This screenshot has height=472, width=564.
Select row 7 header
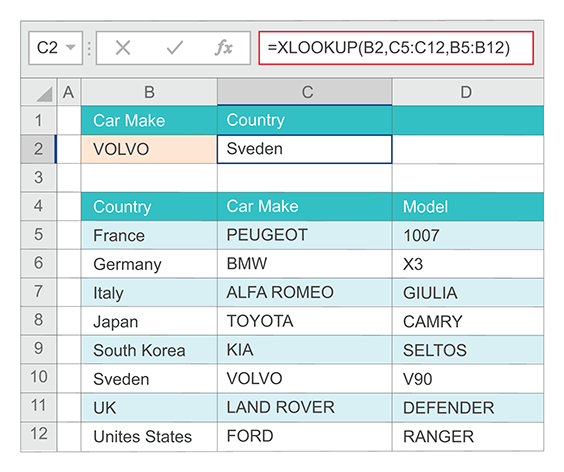point(39,292)
